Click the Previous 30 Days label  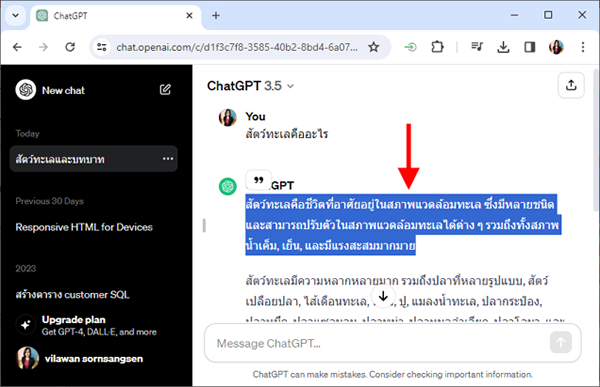point(49,201)
